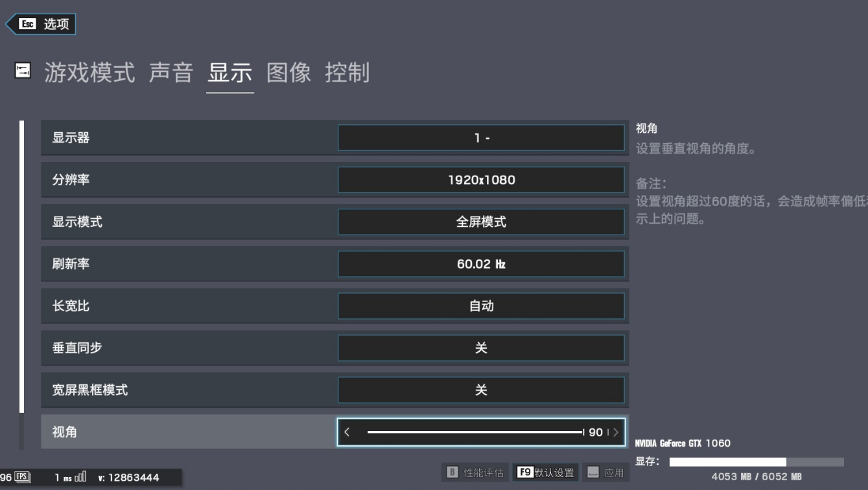The height and width of the screenshot is (490, 868).
Task: Increase 视角 with the right arrow
Action: [x=615, y=432]
